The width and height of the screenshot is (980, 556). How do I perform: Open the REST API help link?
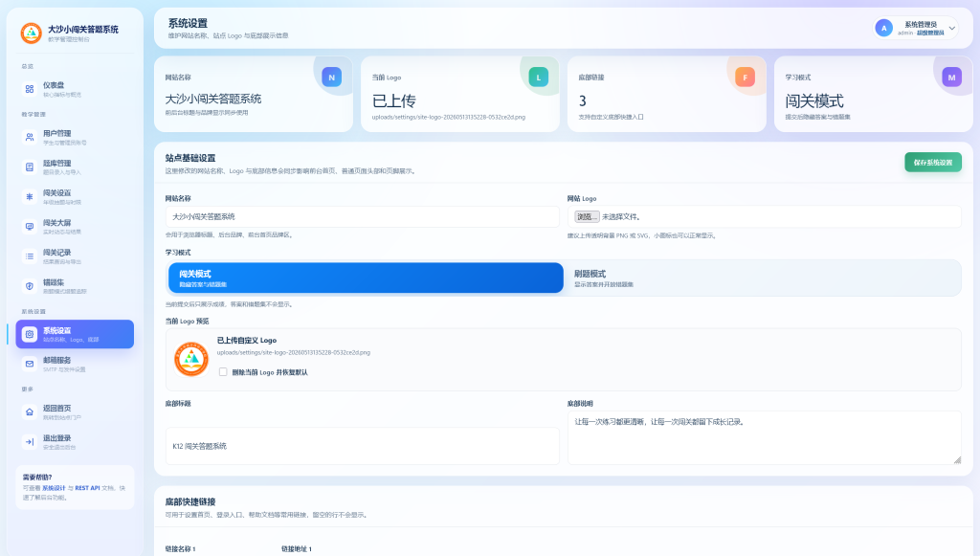[x=87, y=488]
